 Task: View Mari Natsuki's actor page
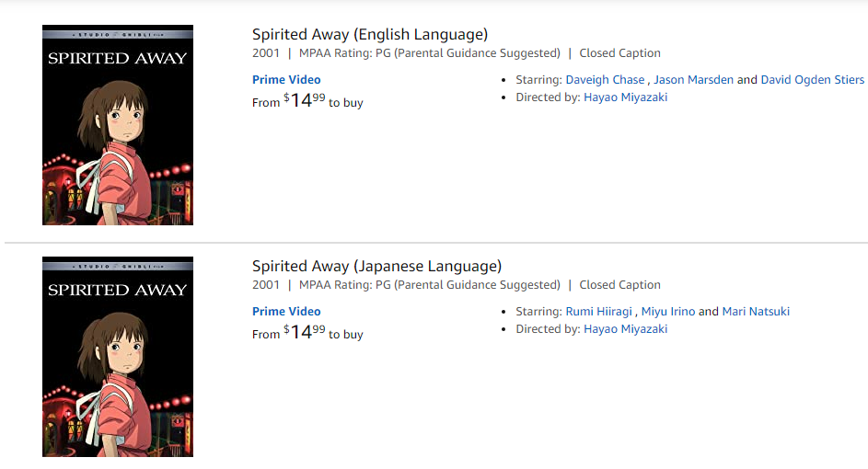click(x=756, y=312)
